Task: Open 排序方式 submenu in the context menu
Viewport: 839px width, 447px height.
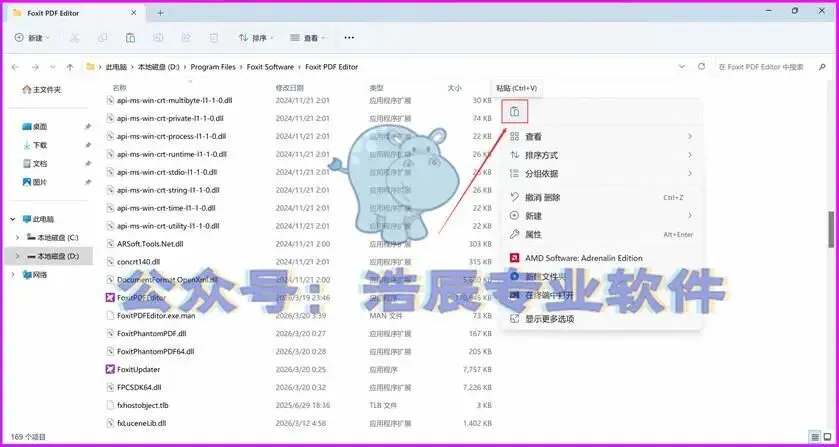Action: point(601,155)
